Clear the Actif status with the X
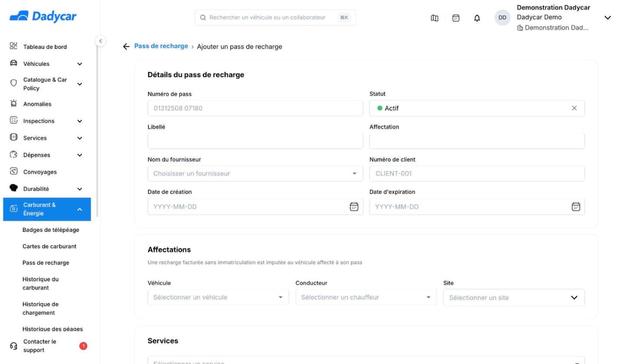 574,108
